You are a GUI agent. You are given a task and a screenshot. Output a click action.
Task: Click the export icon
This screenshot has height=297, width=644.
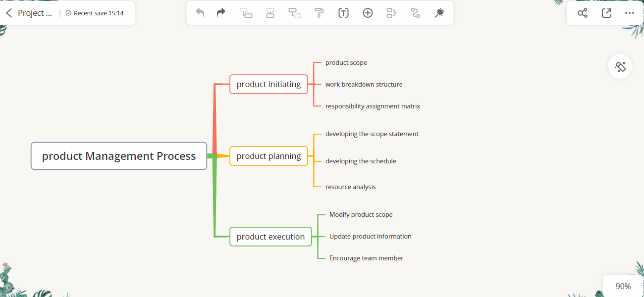[x=606, y=13]
